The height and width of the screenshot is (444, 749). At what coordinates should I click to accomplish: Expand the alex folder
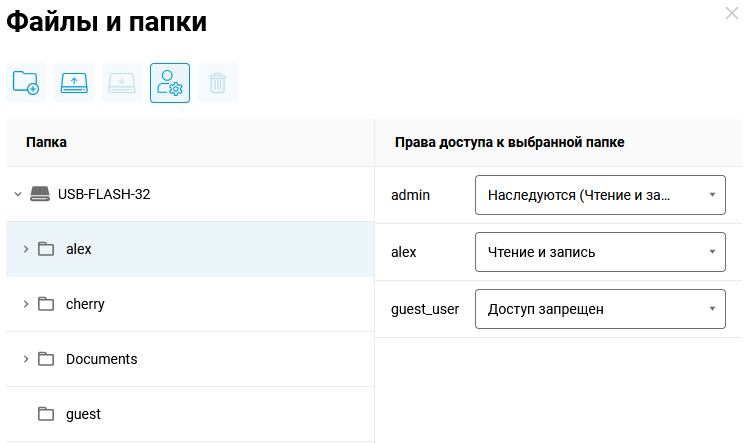pyautogui.click(x=26, y=249)
